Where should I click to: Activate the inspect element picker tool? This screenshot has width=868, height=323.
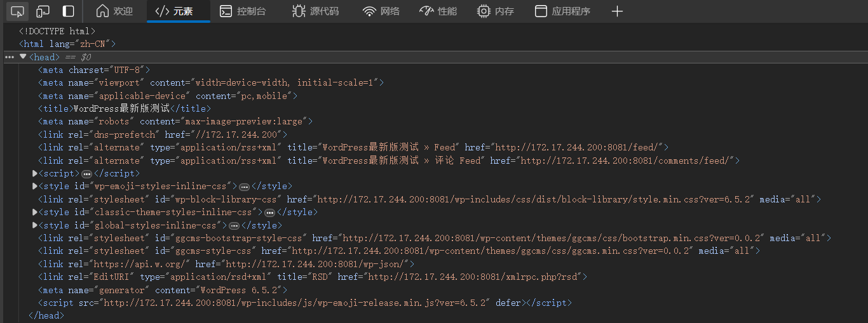tap(18, 11)
